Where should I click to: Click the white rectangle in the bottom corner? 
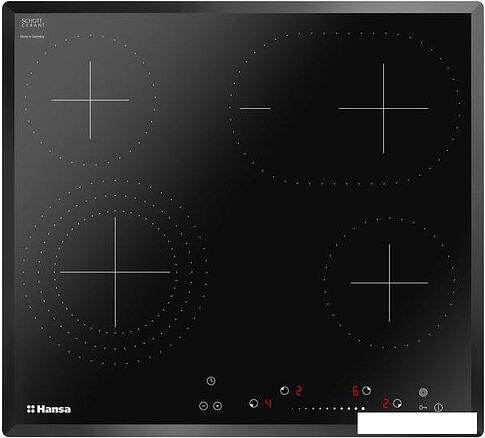tap(417, 423)
